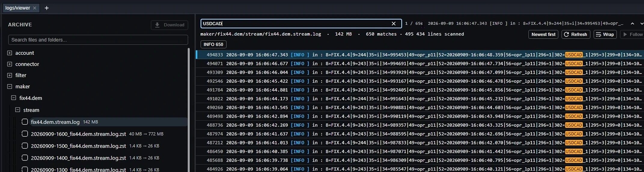This screenshot has width=644, height=172.
Task: Click the file path maker/fix44.dem/stream/fix44.dem.stream.log
Action: point(261,34)
